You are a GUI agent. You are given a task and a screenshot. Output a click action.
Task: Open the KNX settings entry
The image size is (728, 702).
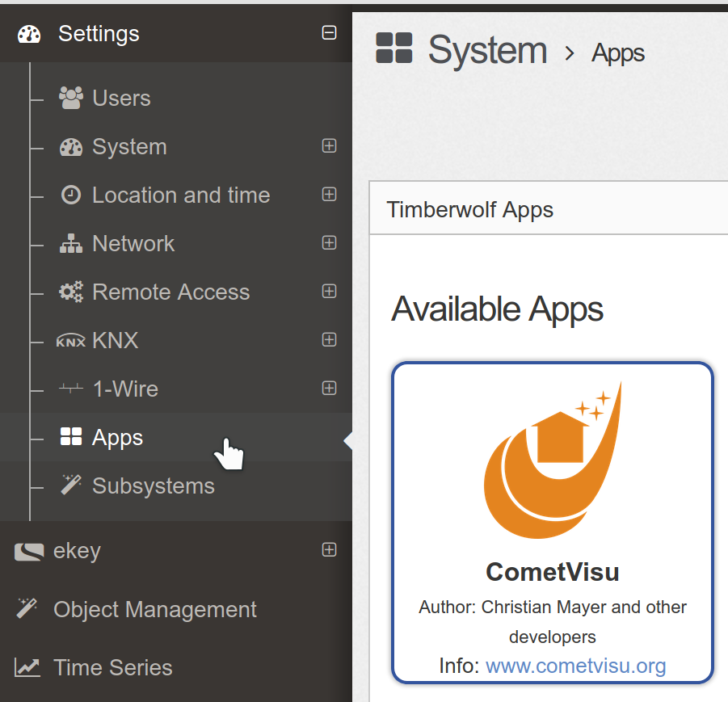coord(116,340)
